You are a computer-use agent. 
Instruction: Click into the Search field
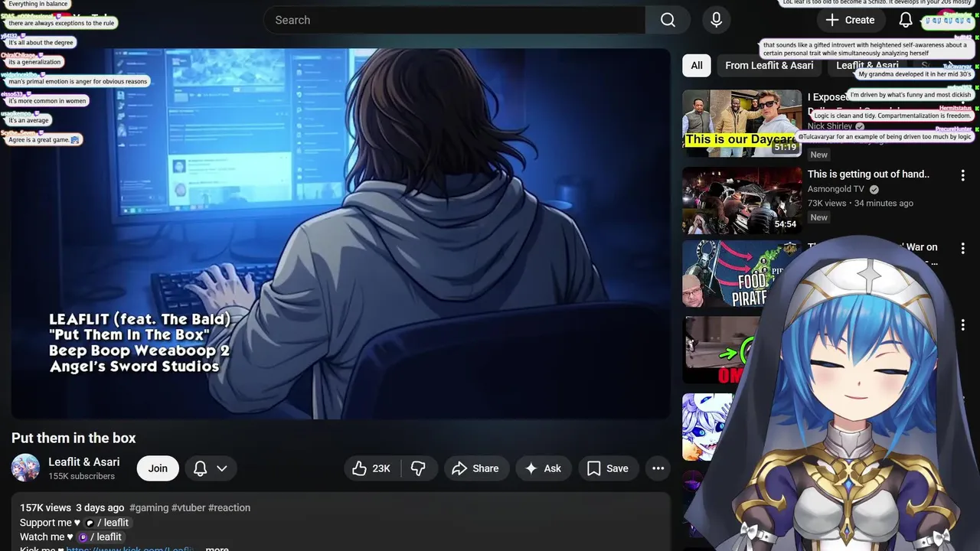455,20
